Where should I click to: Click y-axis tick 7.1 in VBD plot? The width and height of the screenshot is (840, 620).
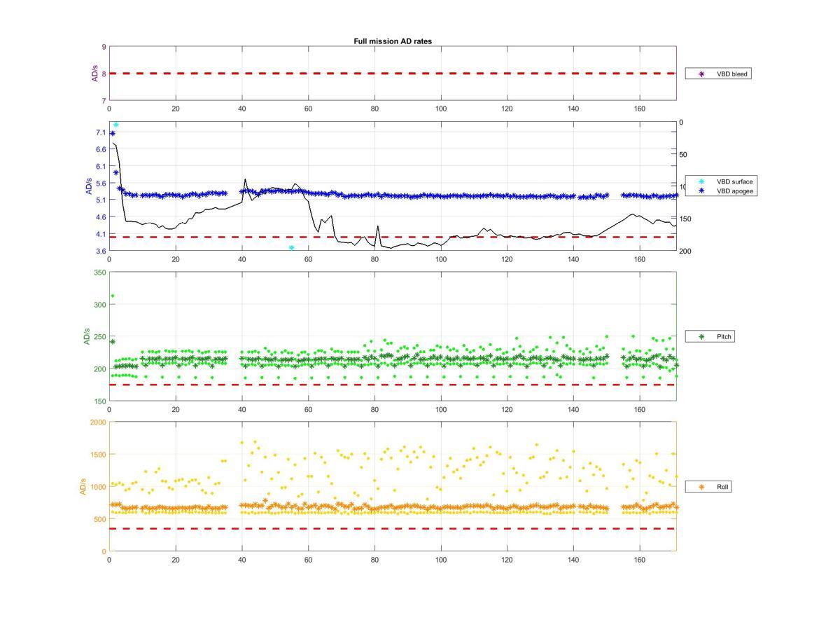pyautogui.click(x=101, y=132)
